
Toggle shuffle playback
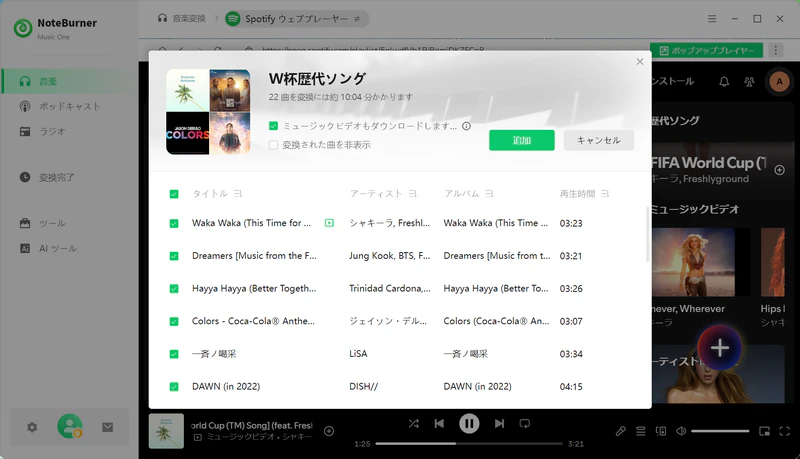point(414,423)
